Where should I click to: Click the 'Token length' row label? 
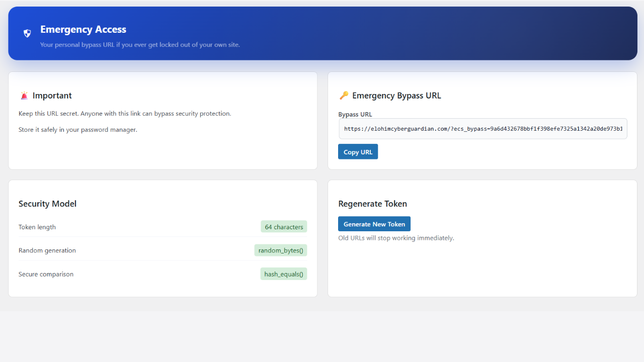pos(37,227)
